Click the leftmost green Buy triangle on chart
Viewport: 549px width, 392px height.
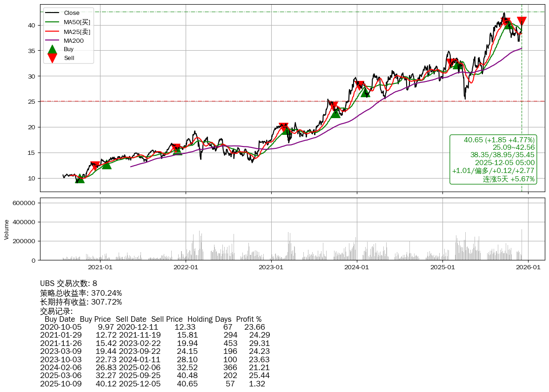coord(80,179)
